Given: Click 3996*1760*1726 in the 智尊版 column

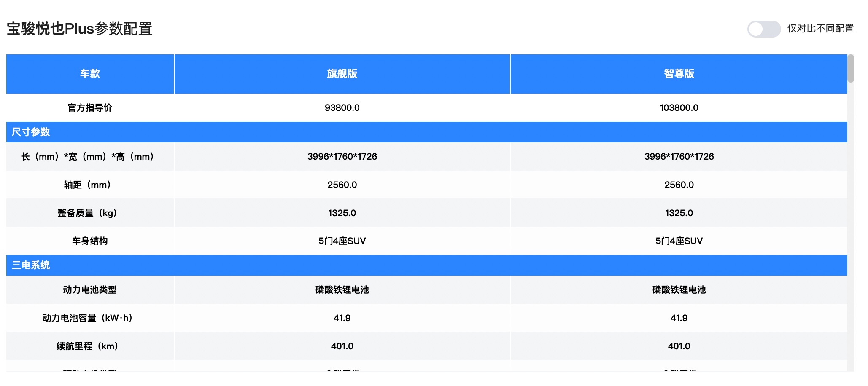Looking at the screenshot, I should (679, 156).
